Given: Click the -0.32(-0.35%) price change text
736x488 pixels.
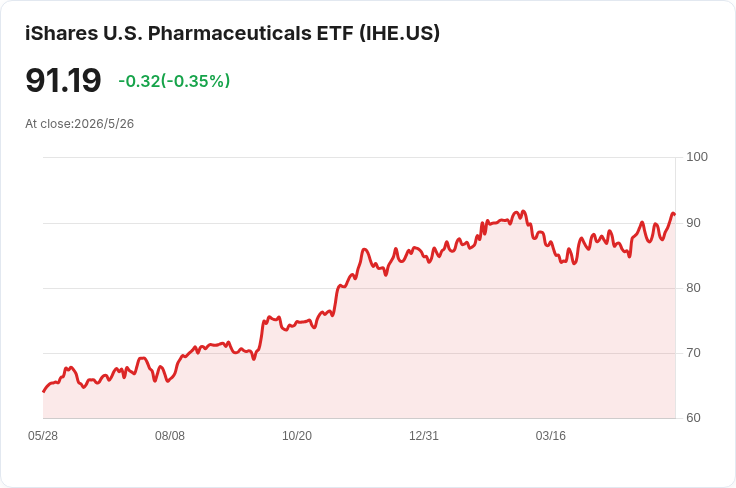Looking at the screenshot, I should coord(174,81).
